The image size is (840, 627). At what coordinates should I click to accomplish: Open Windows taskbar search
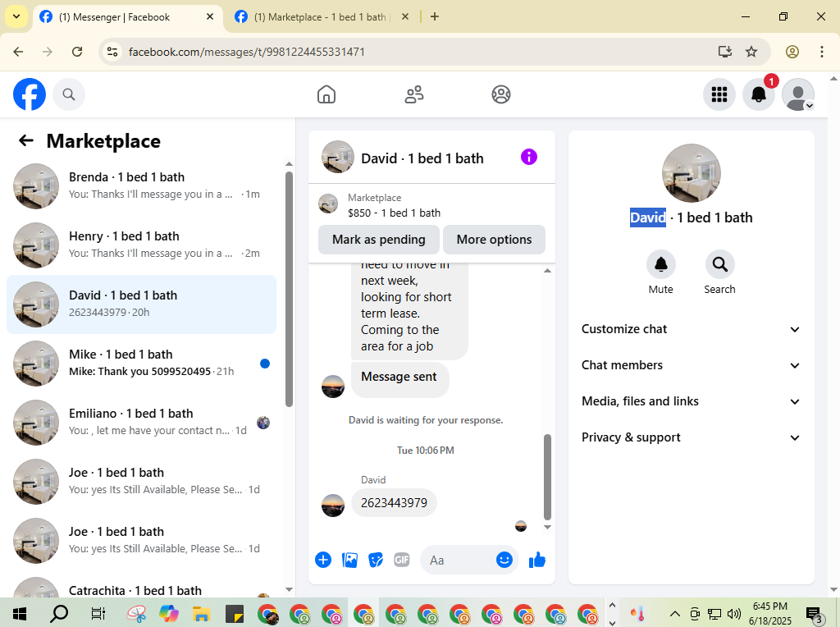[58, 613]
